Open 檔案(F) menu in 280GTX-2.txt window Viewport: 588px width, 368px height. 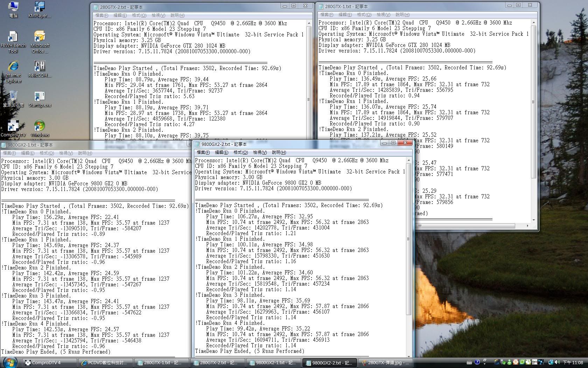click(x=101, y=15)
